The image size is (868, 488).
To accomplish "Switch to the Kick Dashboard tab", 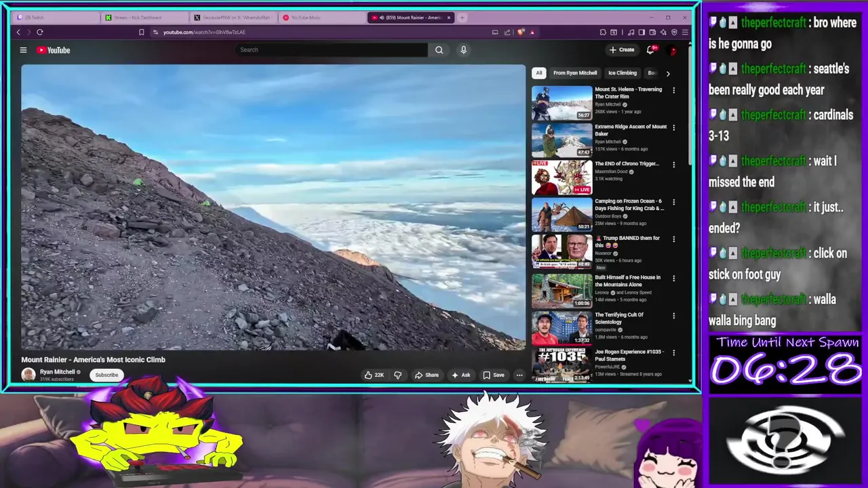I will coord(145,18).
